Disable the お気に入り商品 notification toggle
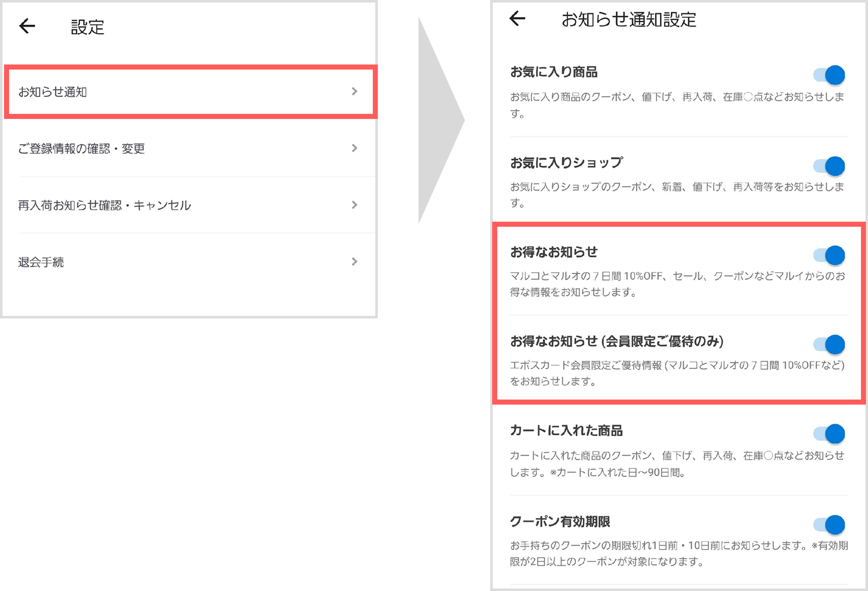The height and width of the screenshot is (591, 868). click(832, 75)
